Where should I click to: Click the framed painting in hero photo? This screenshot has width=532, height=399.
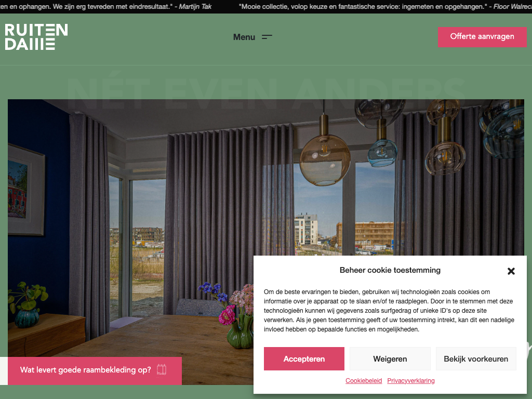pos(26,189)
